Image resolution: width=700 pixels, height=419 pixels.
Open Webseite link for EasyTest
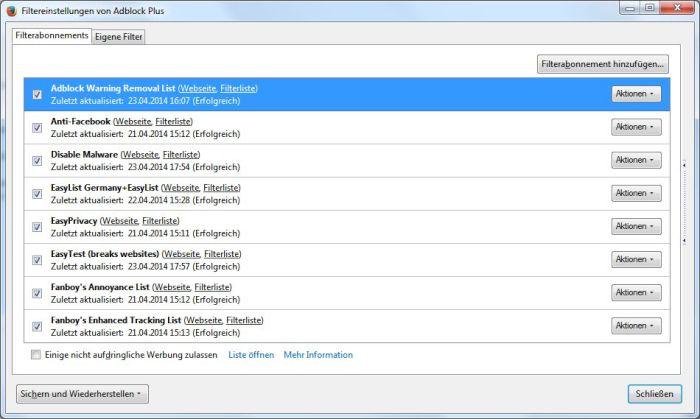[x=182, y=254]
